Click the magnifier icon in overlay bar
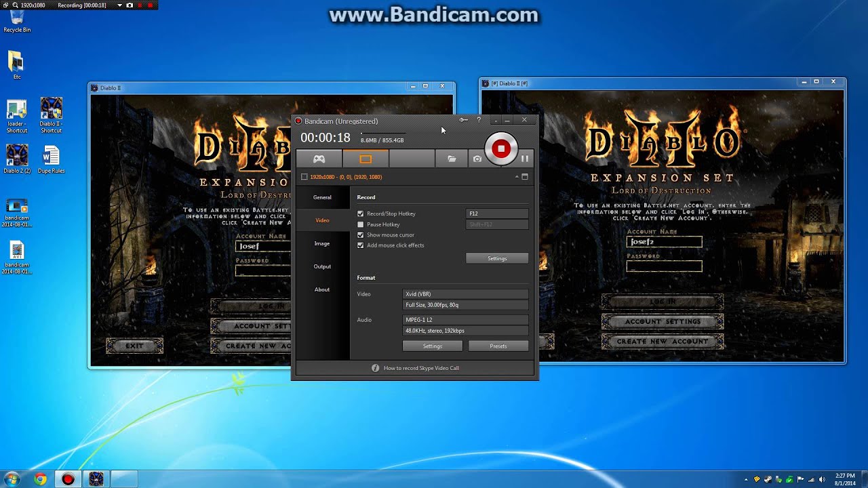The image size is (868, 488). pos(15,5)
